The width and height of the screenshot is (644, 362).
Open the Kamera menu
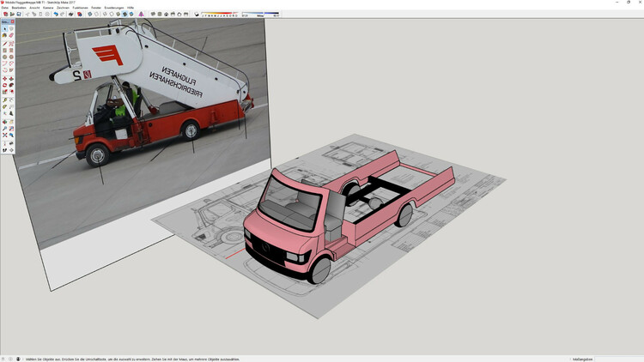pyautogui.click(x=48, y=7)
